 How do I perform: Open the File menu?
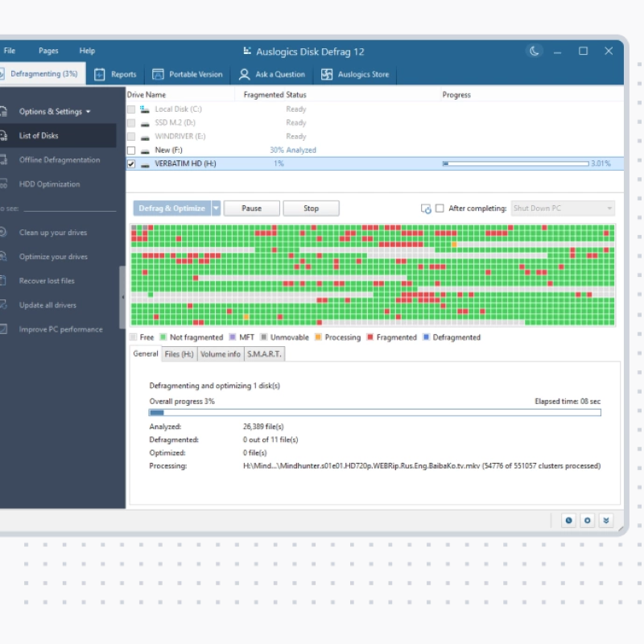[x=10, y=51]
